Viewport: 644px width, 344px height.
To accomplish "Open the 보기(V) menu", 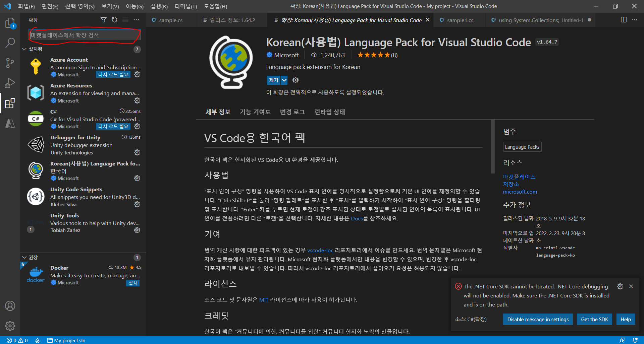I will coord(110,6).
